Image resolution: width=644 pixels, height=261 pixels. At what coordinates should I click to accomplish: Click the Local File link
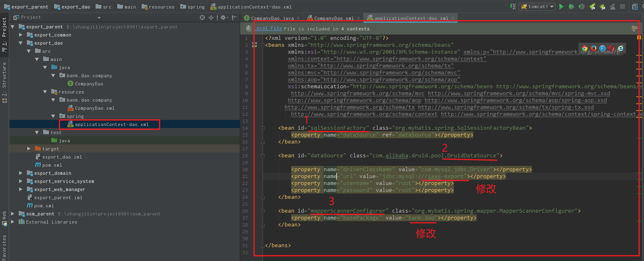268,28
